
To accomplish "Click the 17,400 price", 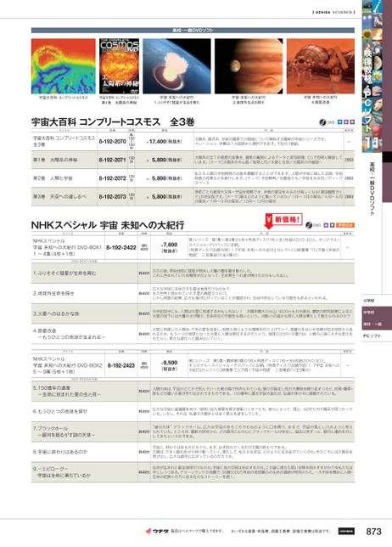I will (165, 141).
